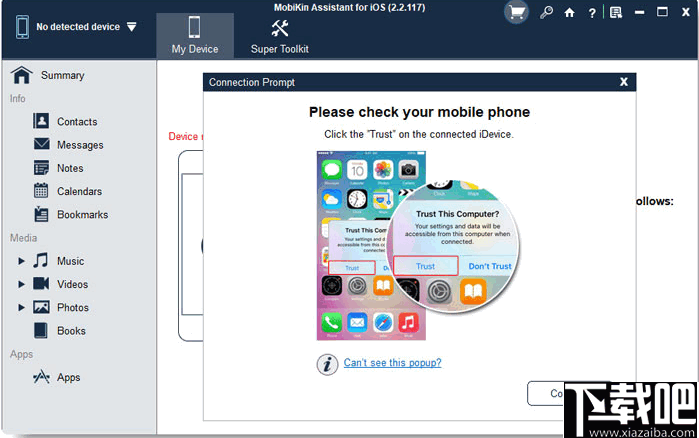699x438 pixels.
Task: Click the key register icon
Action: (x=546, y=12)
